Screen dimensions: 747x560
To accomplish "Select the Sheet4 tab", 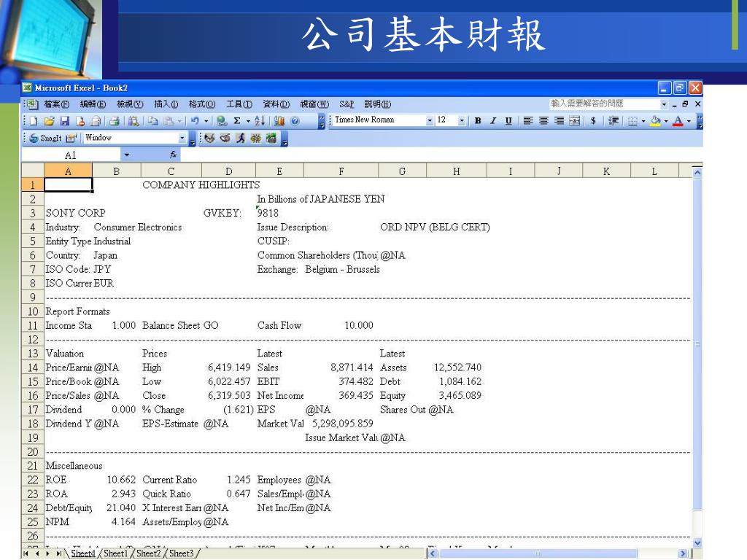I will [83, 553].
